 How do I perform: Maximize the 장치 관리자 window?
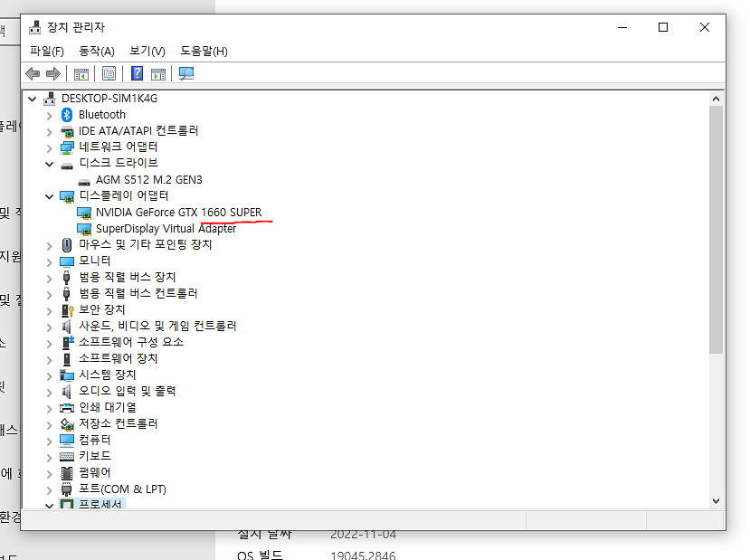tap(663, 27)
